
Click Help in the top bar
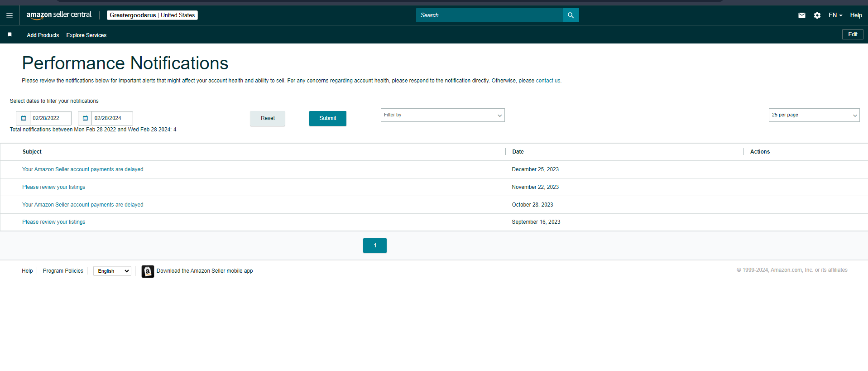tap(856, 15)
